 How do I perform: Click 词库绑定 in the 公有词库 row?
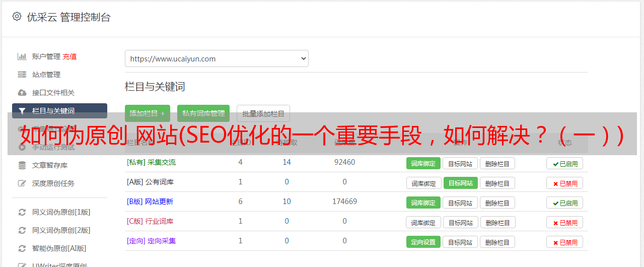(423, 183)
